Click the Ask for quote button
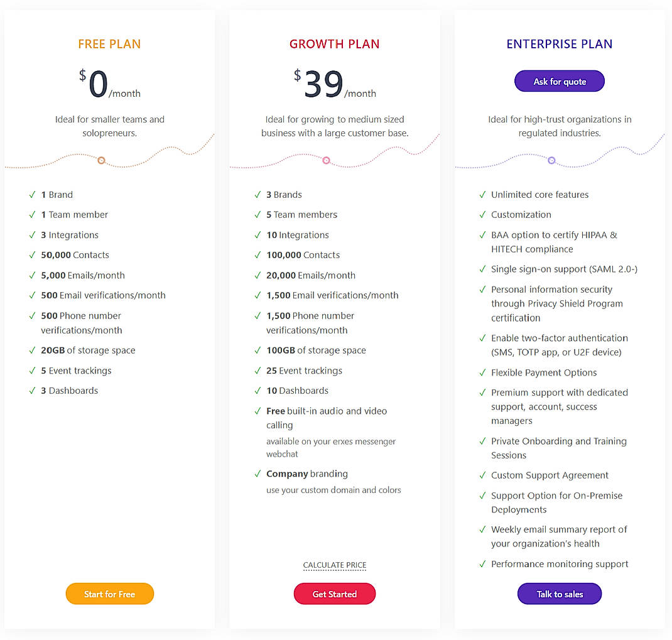 click(560, 81)
